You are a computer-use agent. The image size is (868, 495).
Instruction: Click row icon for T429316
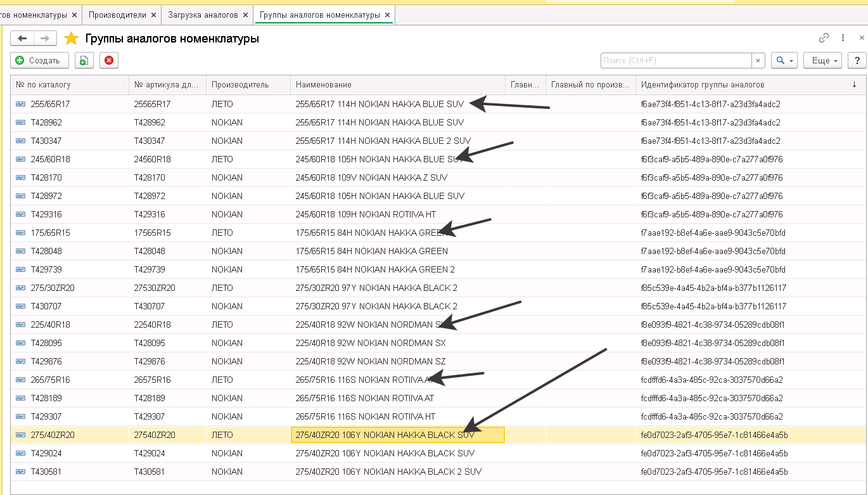click(21, 214)
